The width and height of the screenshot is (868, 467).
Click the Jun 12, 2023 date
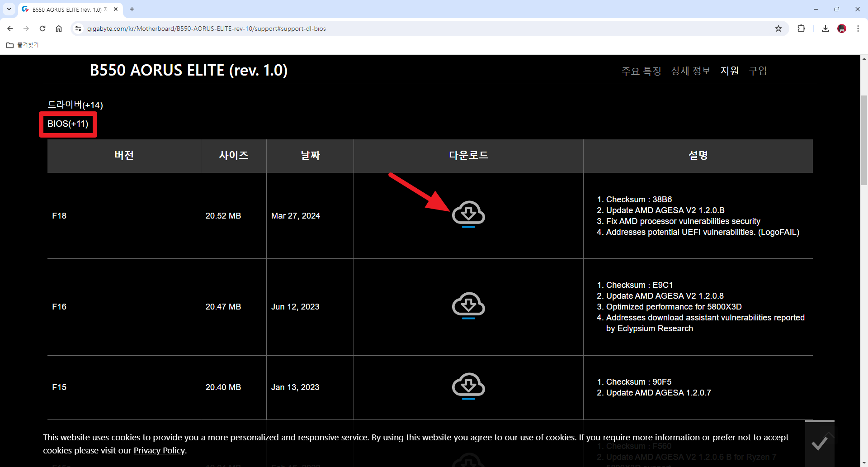tap(295, 307)
